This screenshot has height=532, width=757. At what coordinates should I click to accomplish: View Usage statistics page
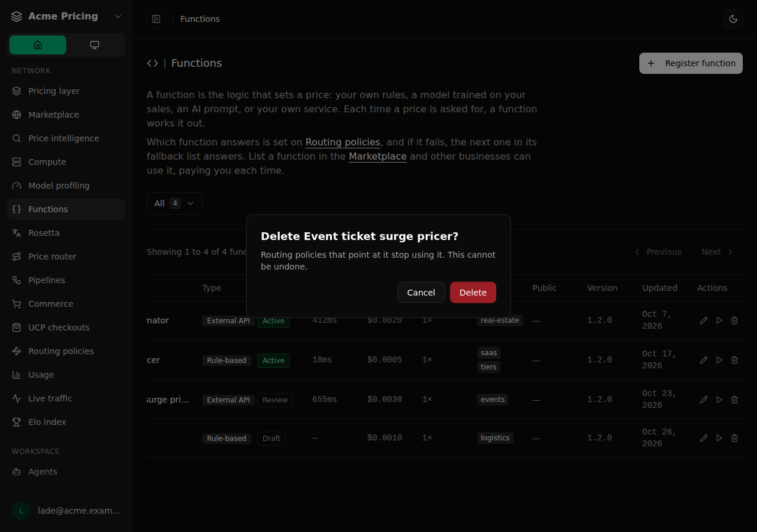[66, 375]
